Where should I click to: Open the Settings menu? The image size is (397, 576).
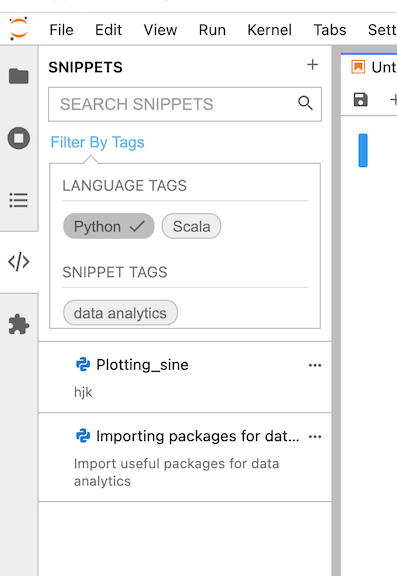click(382, 30)
